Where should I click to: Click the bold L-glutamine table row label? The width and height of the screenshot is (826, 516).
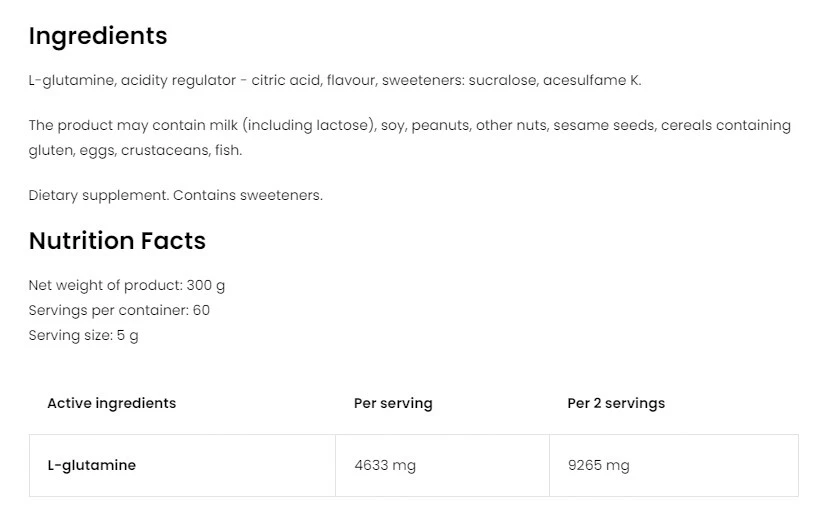[x=91, y=465]
